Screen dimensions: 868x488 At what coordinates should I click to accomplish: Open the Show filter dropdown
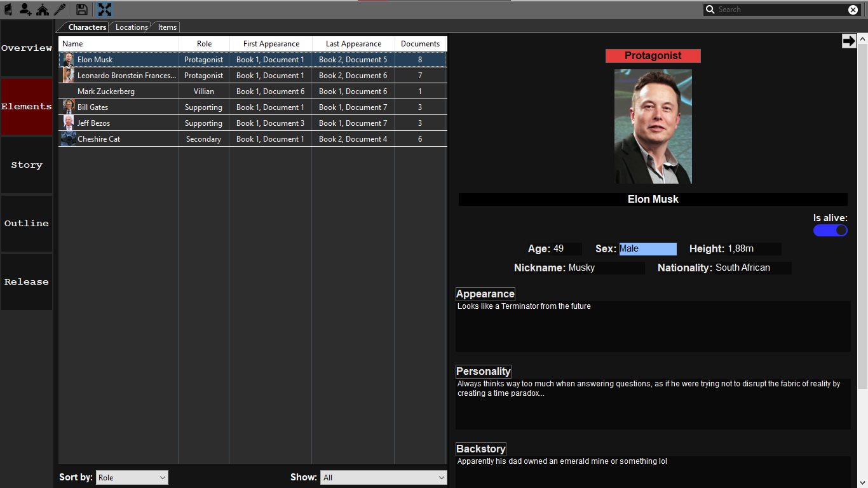[x=384, y=478]
